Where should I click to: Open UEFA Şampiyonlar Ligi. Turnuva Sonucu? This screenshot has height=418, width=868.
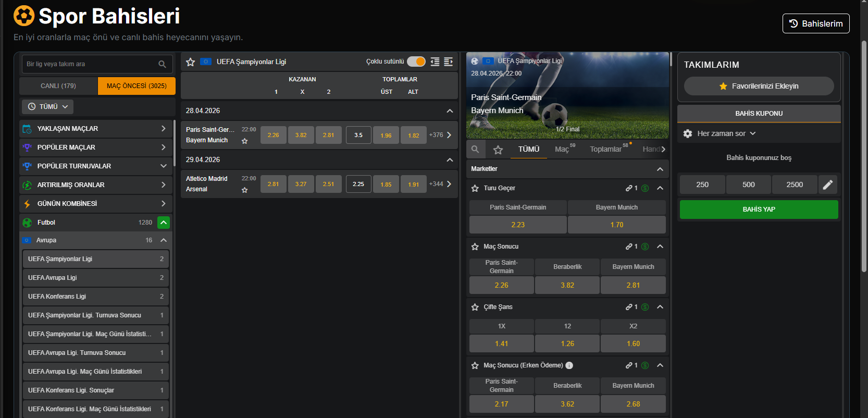coord(96,315)
